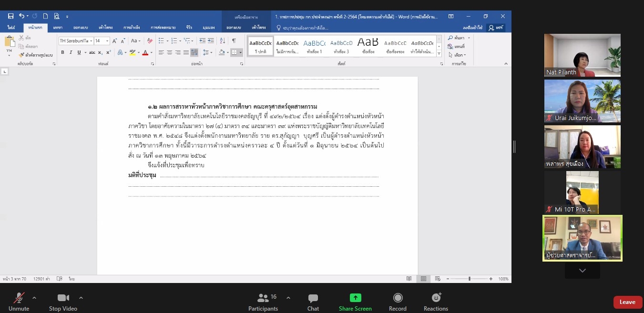The image size is (644, 313).
Task: Click the Bold formatting icon
Action: (63, 52)
